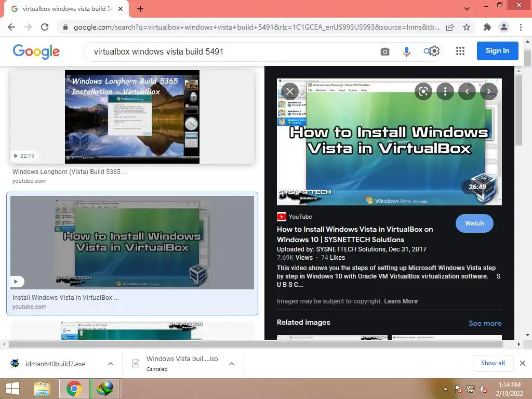Select the Install Windows Vista in VirtualBox thumbnail
532x399 pixels.
pyautogui.click(x=132, y=243)
